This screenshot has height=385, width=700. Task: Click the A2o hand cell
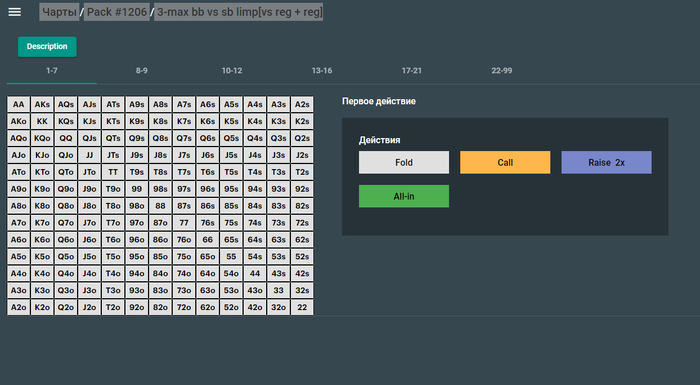(x=18, y=307)
